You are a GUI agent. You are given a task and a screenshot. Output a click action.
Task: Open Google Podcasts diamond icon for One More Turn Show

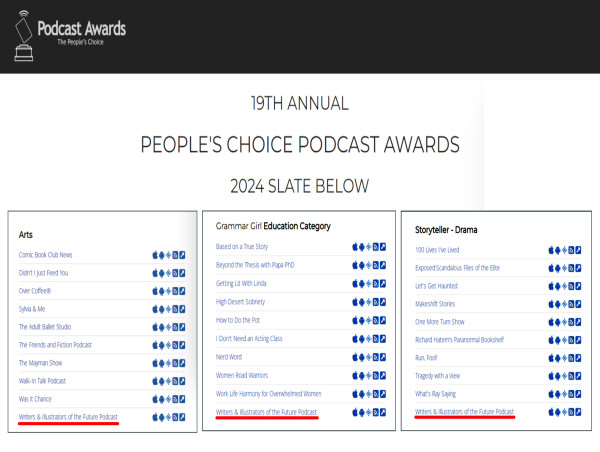564,322
